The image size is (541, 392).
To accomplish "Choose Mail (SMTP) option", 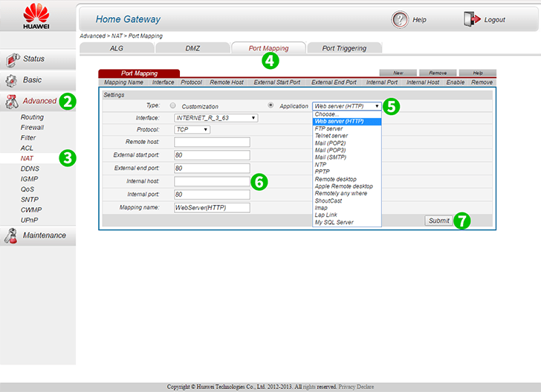I will tap(347, 157).
